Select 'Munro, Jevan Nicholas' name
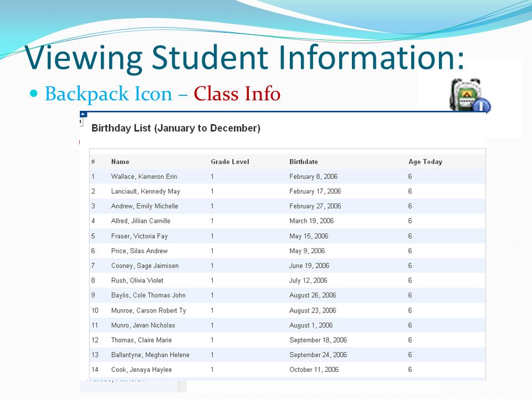This screenshot has width=532, height=399. (x=143, y=325)
